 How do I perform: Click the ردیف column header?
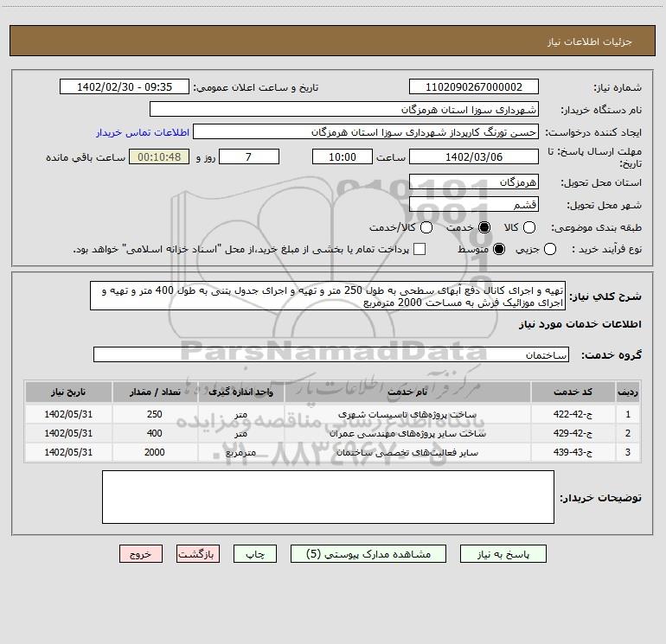628,392
